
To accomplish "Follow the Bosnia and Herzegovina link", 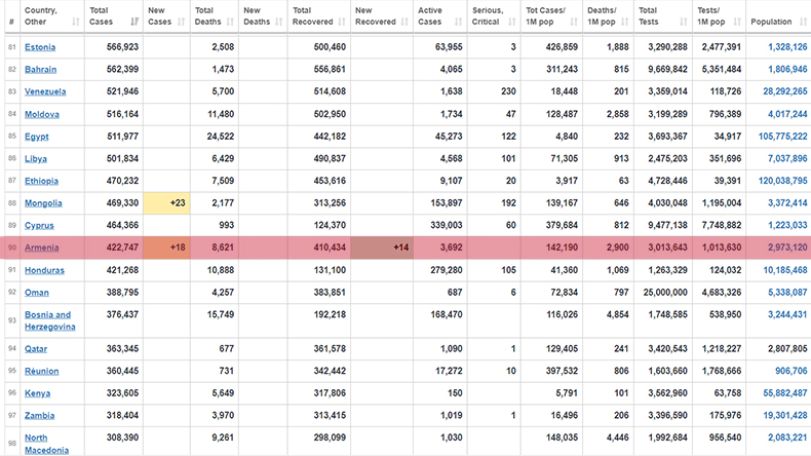I will pyautogui.click(x=50, y=321).
